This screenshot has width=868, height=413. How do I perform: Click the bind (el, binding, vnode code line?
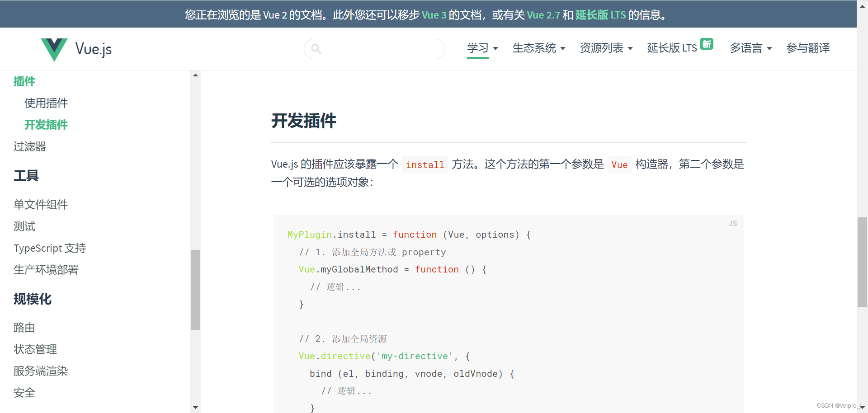[412, 374]
